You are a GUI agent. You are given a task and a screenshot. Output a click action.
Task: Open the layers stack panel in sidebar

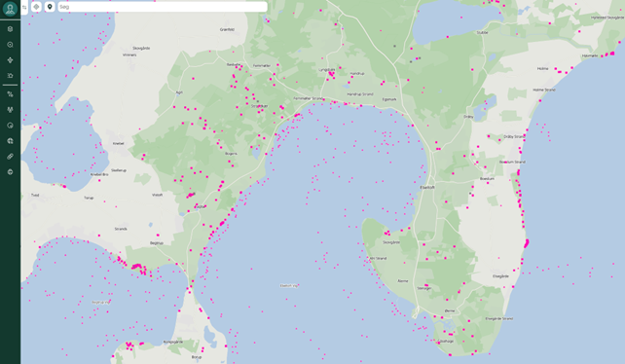pos(11,29)
